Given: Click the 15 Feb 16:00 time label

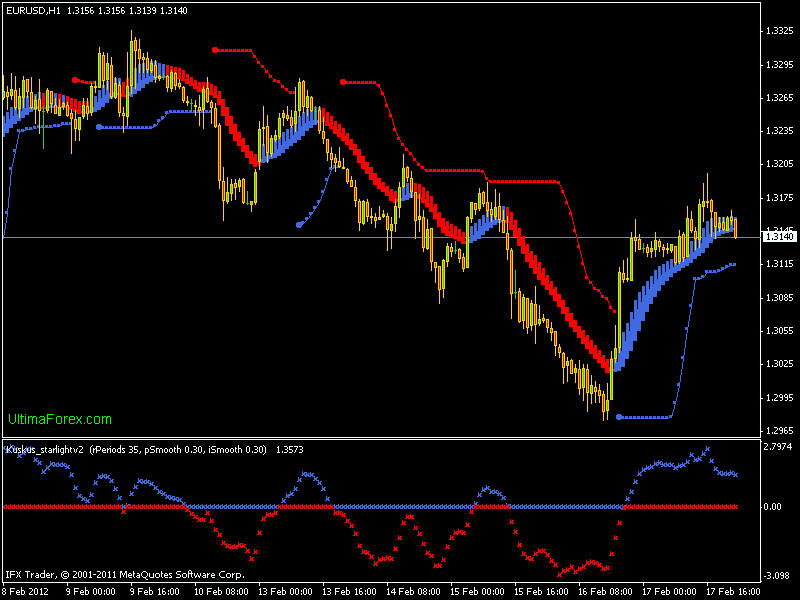Looking at the screenshot, I should (541, 592).
